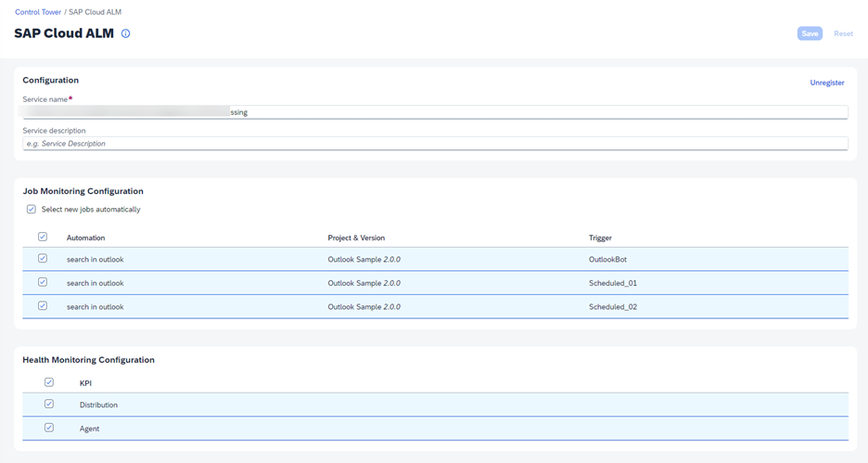
Task: Click the Save button
Action: pyautogui.click(x=810, y=33)
